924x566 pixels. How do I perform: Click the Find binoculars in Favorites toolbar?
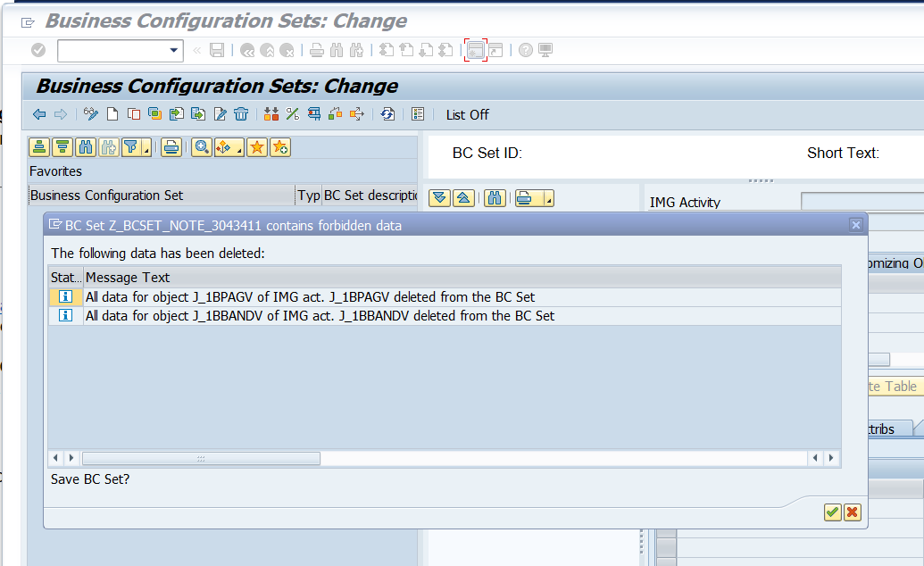86,146
